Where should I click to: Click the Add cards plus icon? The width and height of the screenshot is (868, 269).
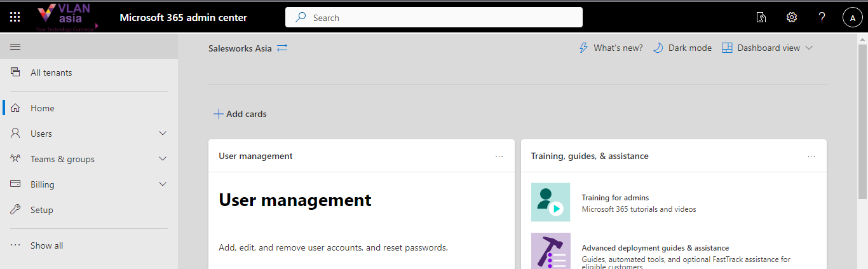[x=218, y=114]
